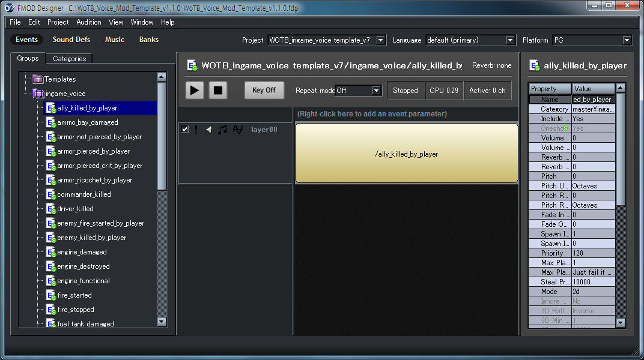Image resolution: width=644 pixels, height=360 pixels.
Task: Click the tree scrollbar up arrow
Action: click(x=162, y=77)
